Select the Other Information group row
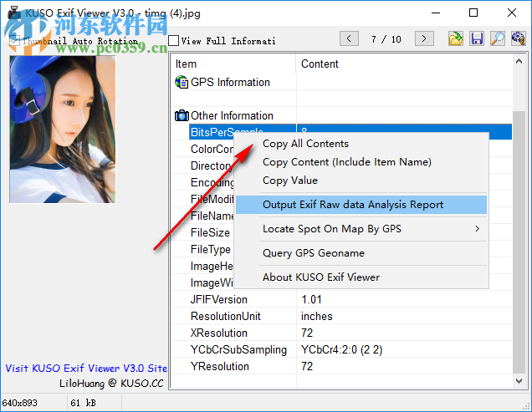Screen dimensions: 532x412 point(341,115)
